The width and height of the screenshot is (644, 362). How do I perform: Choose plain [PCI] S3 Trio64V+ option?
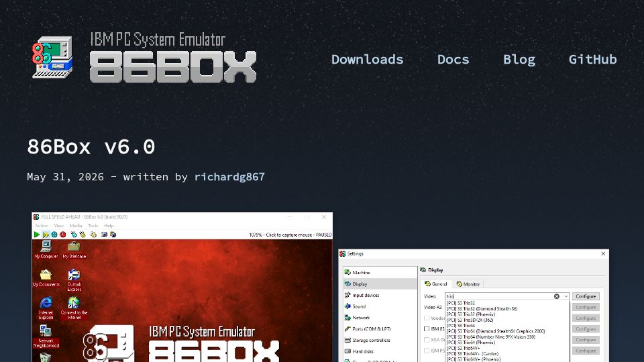[x=507, y=348]
